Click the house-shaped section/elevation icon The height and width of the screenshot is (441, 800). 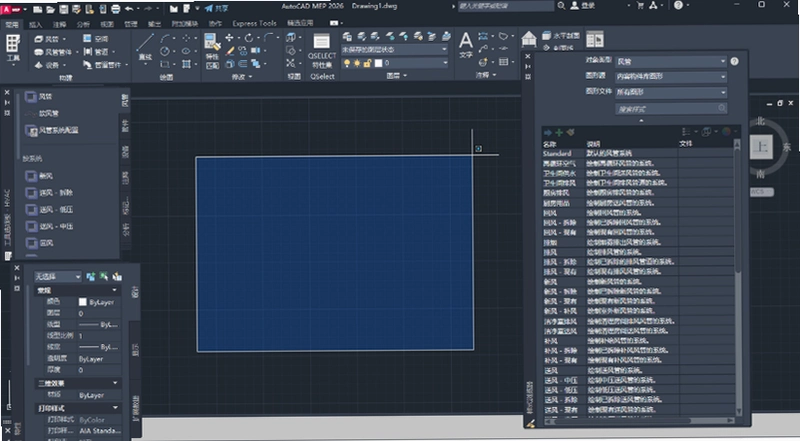(529, 39)
